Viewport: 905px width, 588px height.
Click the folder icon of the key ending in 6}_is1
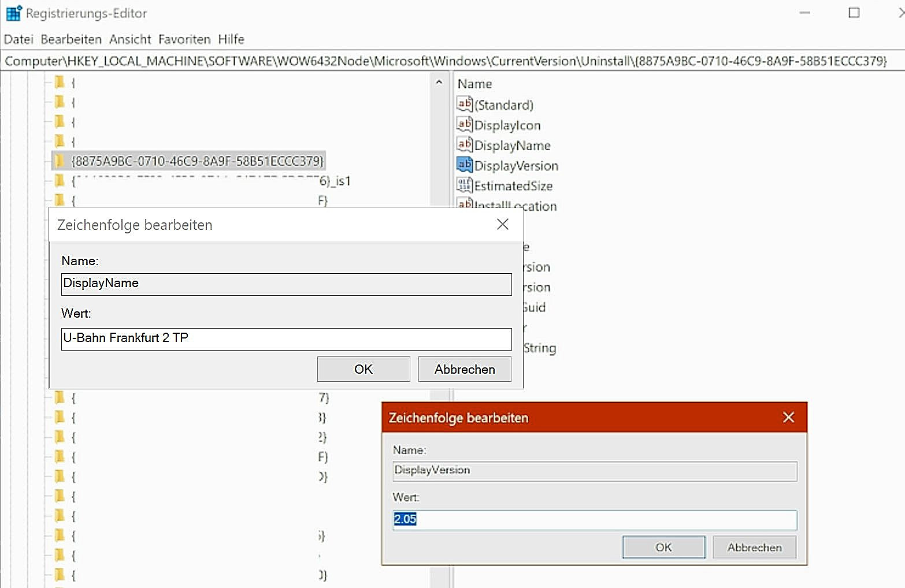(x=59, y=181)
